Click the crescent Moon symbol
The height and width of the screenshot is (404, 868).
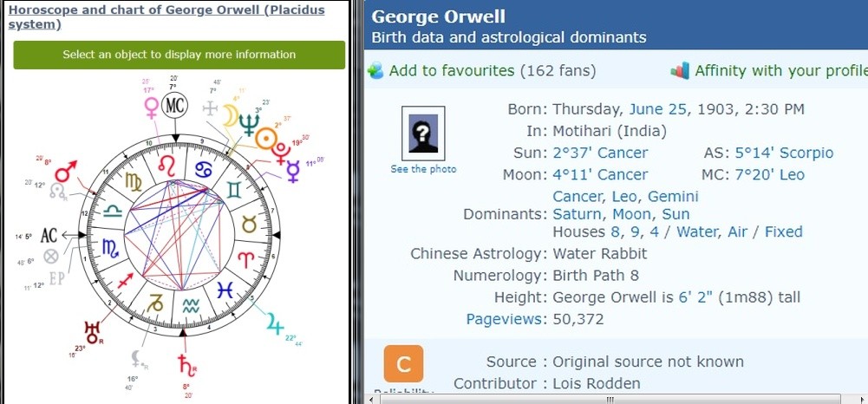[x=229, y=115]
